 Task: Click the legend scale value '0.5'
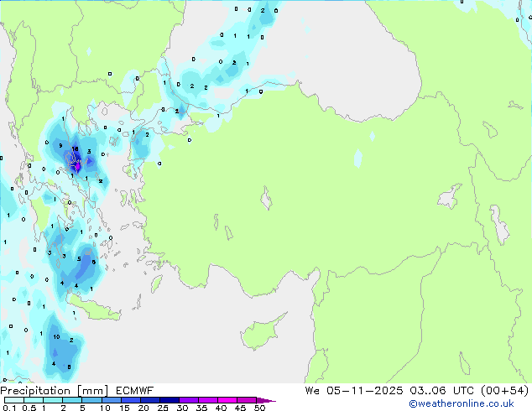[29, 408]
